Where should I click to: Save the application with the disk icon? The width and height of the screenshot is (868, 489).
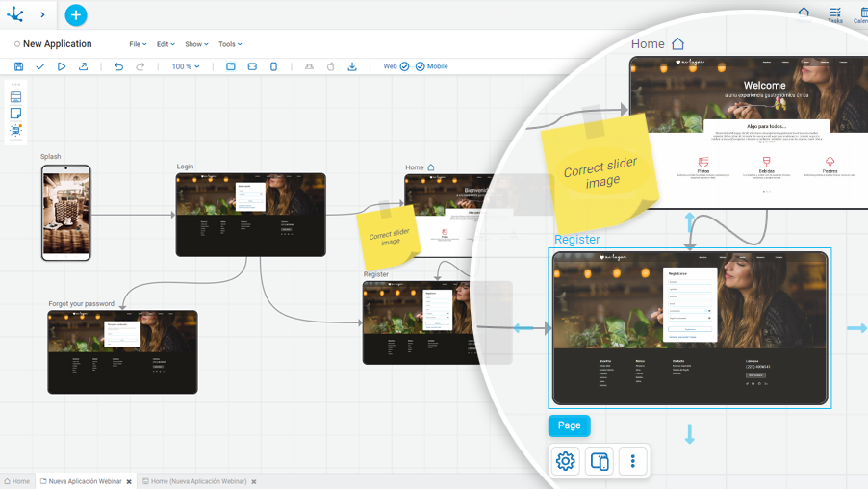[x=19, y=66]
